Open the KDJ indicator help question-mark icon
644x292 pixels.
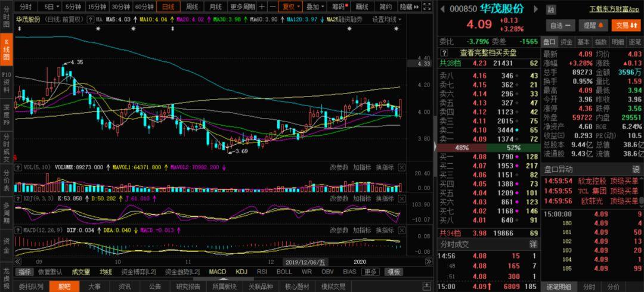pyautogui.click(x=18, y=198)
